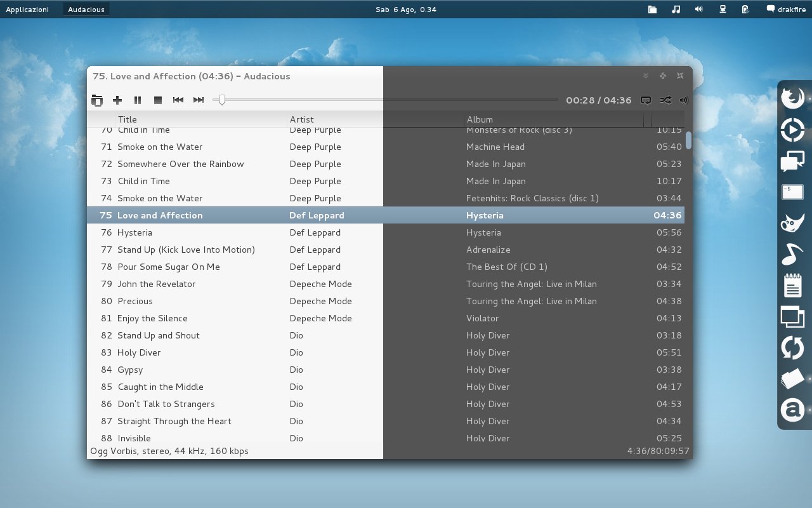Select Stand Up (Kick Love Into Motion)
Viewport: 812px width, 508px height.
(386, 250)
